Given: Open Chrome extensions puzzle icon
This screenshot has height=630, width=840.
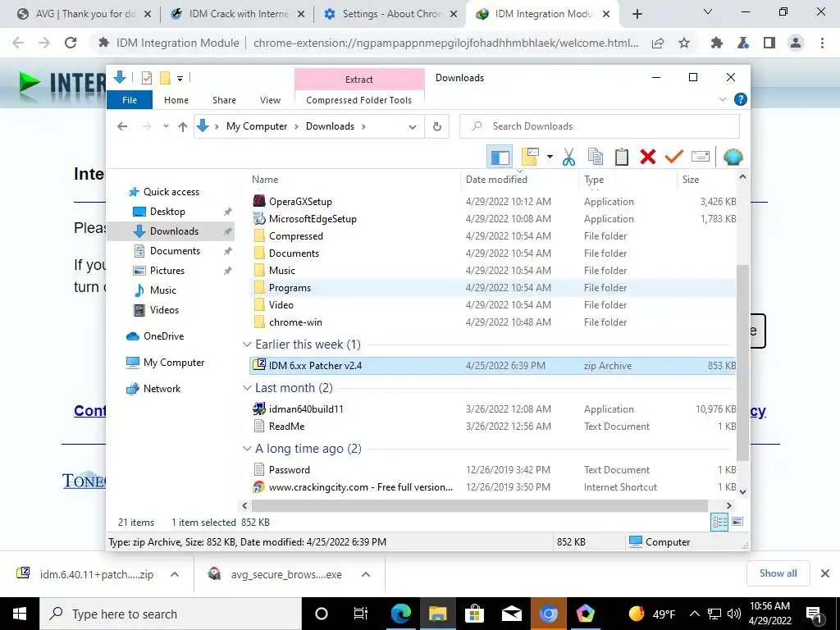Looking at the screenshot, I should 716,43.
